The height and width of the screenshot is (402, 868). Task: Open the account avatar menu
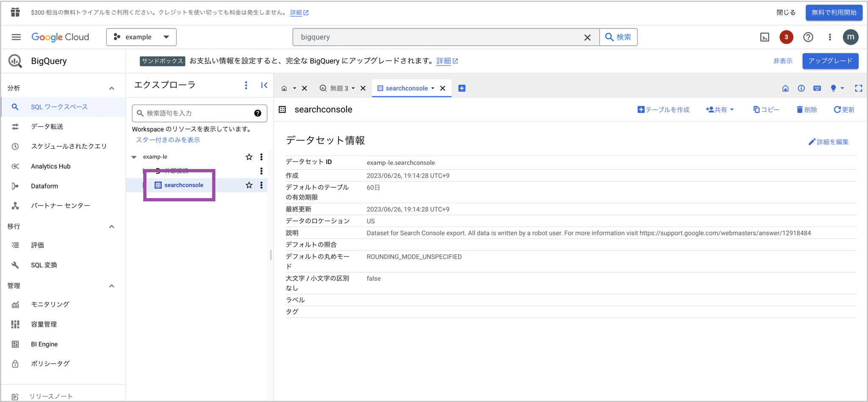pyautogui.click(x=851, y=37)
